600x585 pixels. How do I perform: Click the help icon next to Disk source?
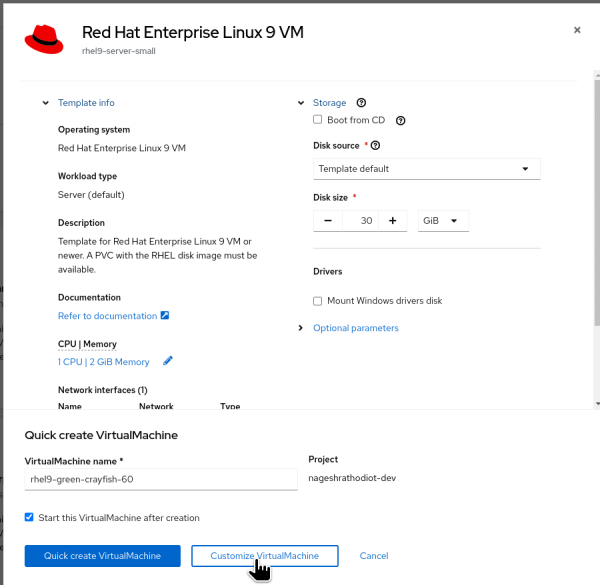[x=375, y=145]
